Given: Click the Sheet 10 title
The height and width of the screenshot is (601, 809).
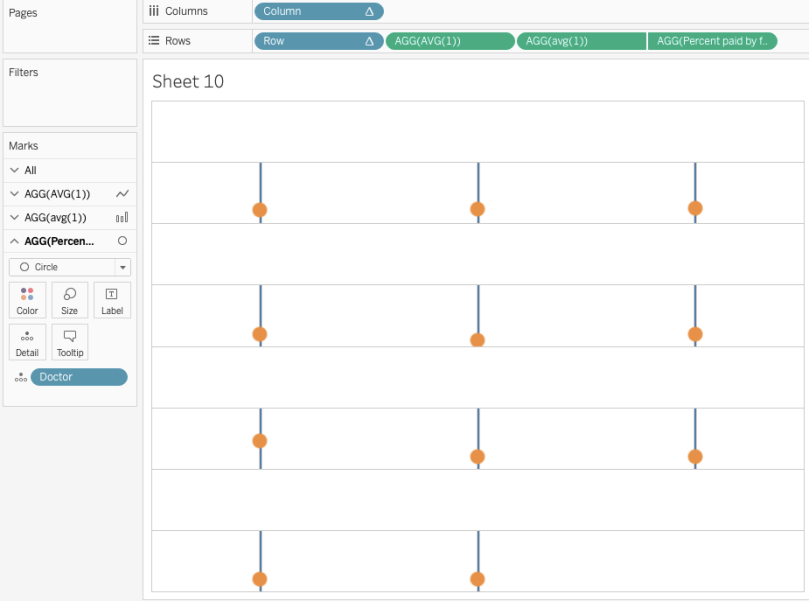Looking at the screenshot, I should pyautogui.click(x=188, y=82).
